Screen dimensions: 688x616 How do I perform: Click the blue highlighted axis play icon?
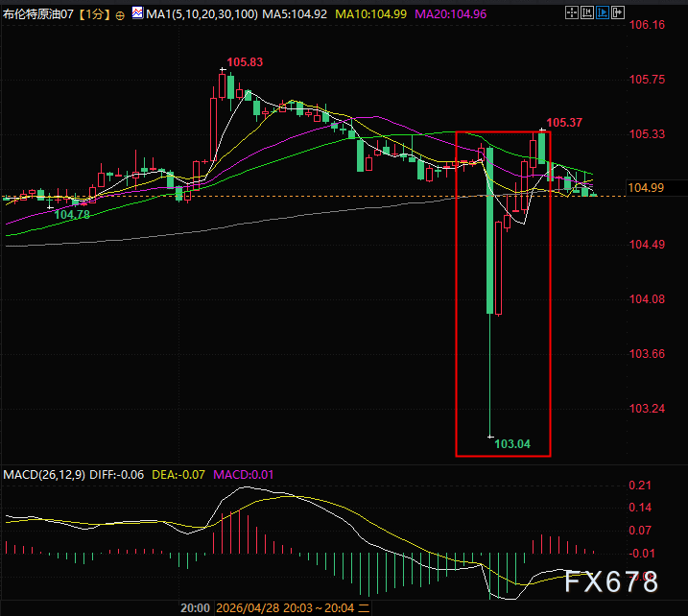602,12
